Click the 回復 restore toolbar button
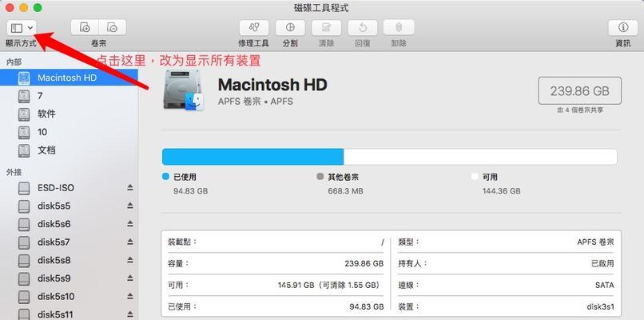Screen dimensions: 644x320 coord(363,27)
